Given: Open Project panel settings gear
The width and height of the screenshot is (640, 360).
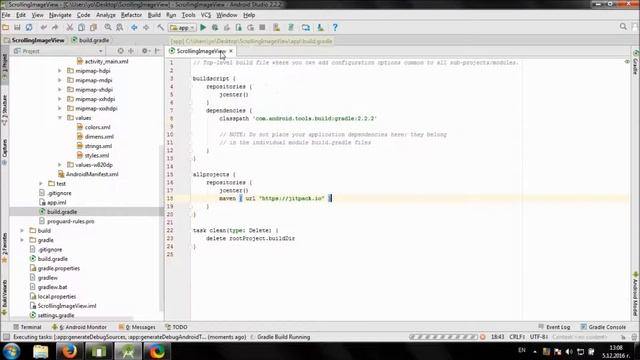Looking at the screenshot, I should coord(145,51).
